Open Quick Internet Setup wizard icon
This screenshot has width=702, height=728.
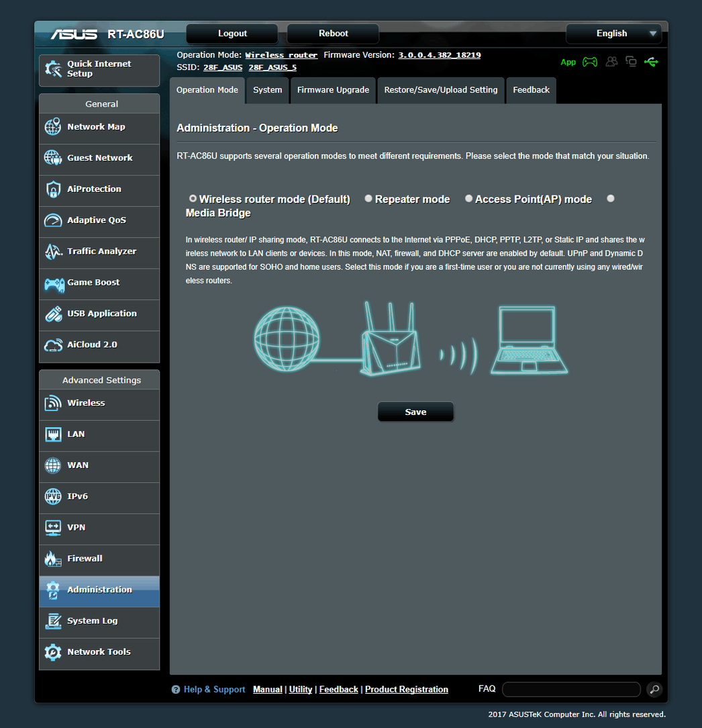click(53, 69)
